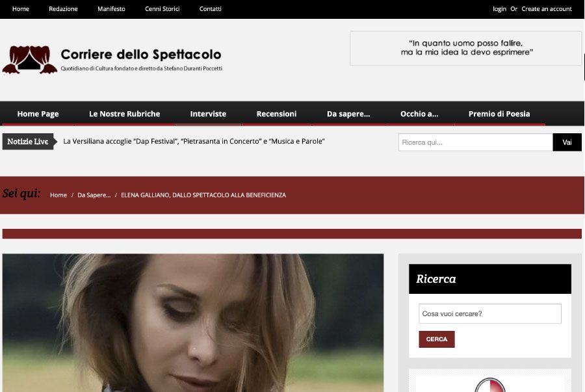Click the Notizie Live label

29,141
